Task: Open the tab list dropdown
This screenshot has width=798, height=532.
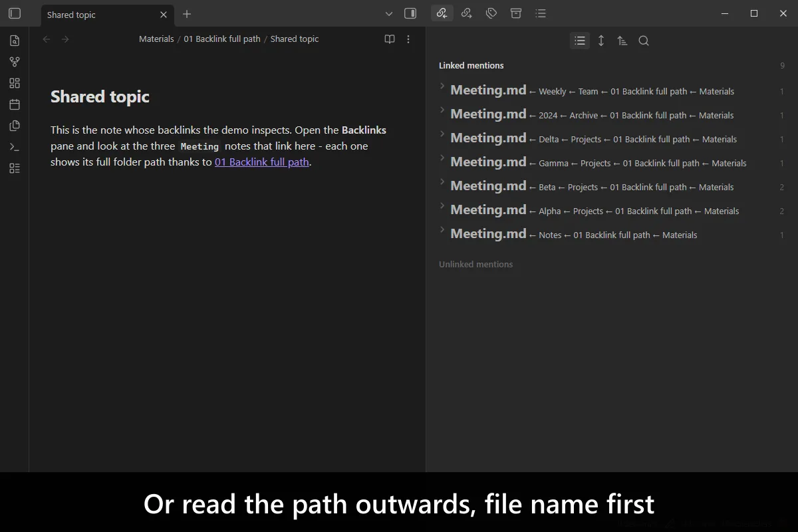Action: tap(389, 14)
